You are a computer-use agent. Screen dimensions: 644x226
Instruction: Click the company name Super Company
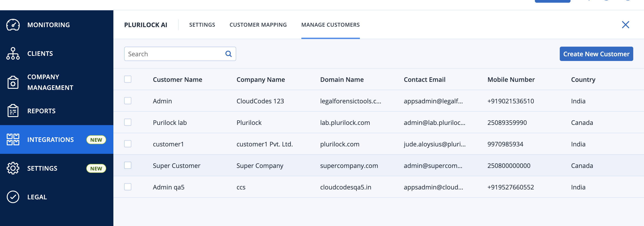[x=260, y=166]
